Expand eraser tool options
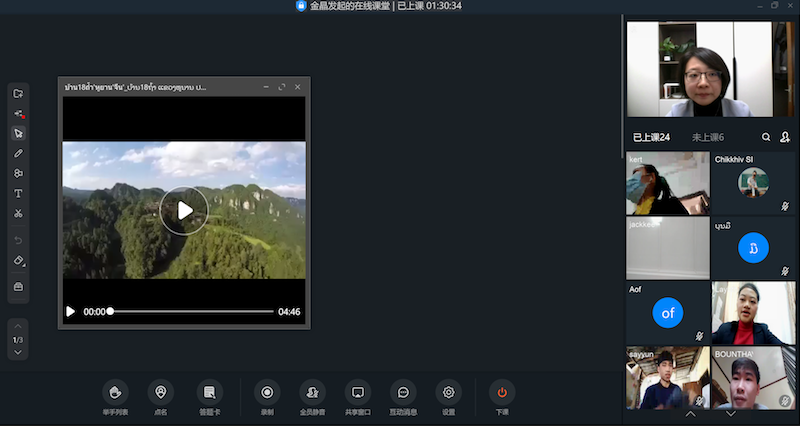This screenshot has width=800, height=426. click(19, 261)
